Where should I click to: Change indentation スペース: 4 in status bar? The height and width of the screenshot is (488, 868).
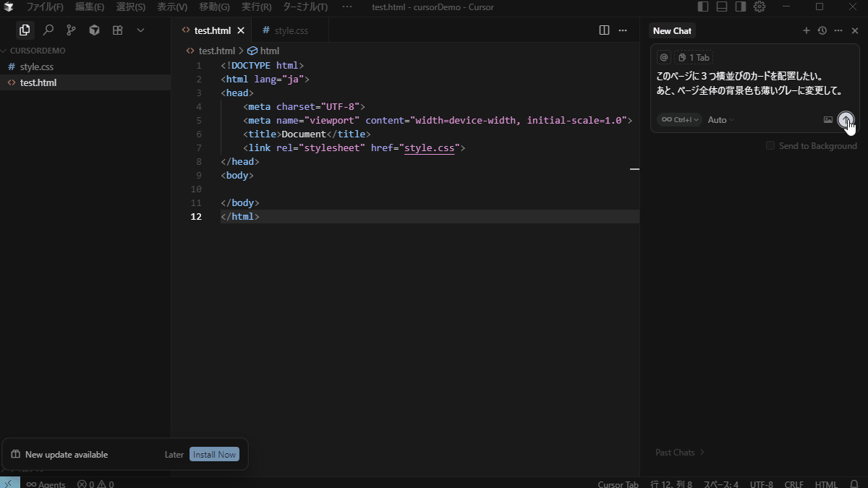pos(721,484)
